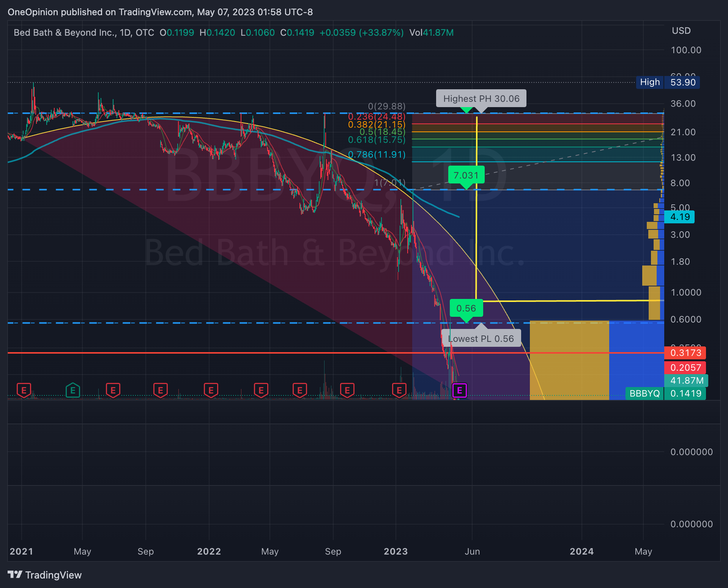Click the red 0.3173 price label

[x=685, y=353]
